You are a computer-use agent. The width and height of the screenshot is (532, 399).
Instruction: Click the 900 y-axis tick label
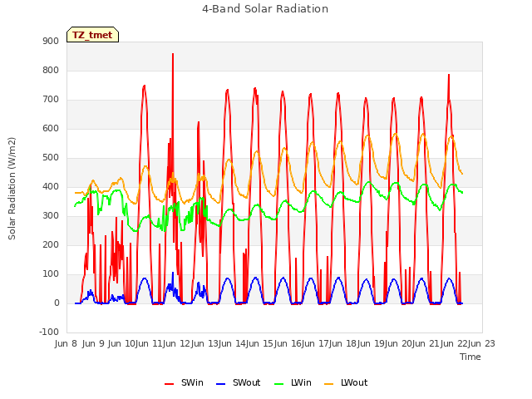(x=51, y=41)
